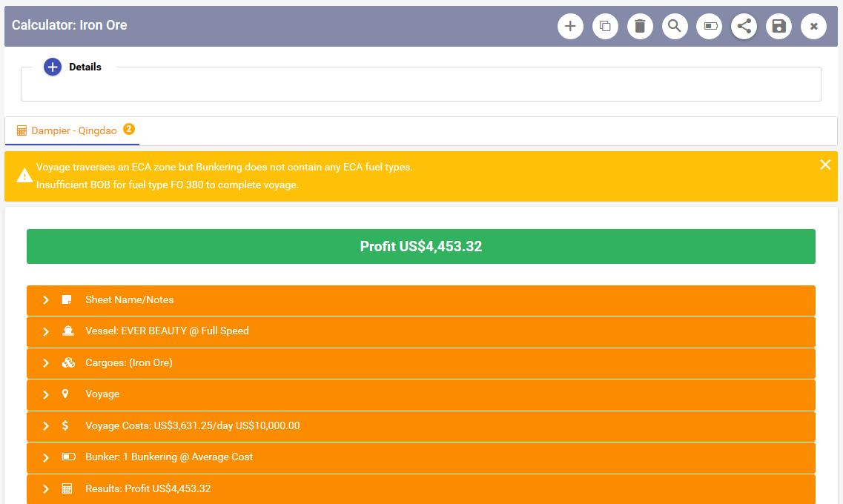Close the Iron Ore calculator panel

813,27
